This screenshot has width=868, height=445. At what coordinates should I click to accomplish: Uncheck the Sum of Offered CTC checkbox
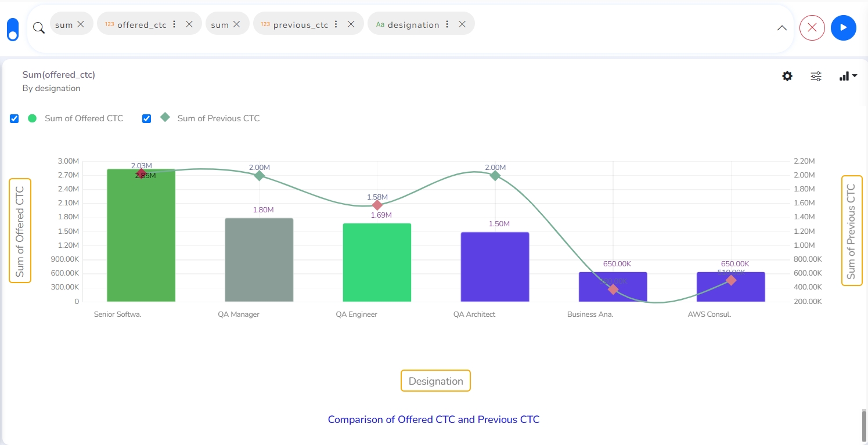coord(15,118)
